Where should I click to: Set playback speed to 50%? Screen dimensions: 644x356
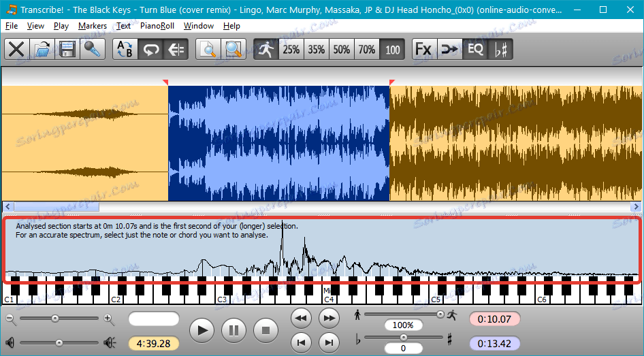[x=342, y=50]
